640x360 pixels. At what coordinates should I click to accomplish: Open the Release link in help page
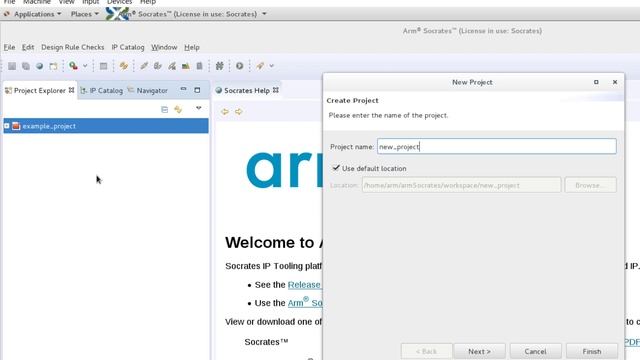tap(304, 284)
